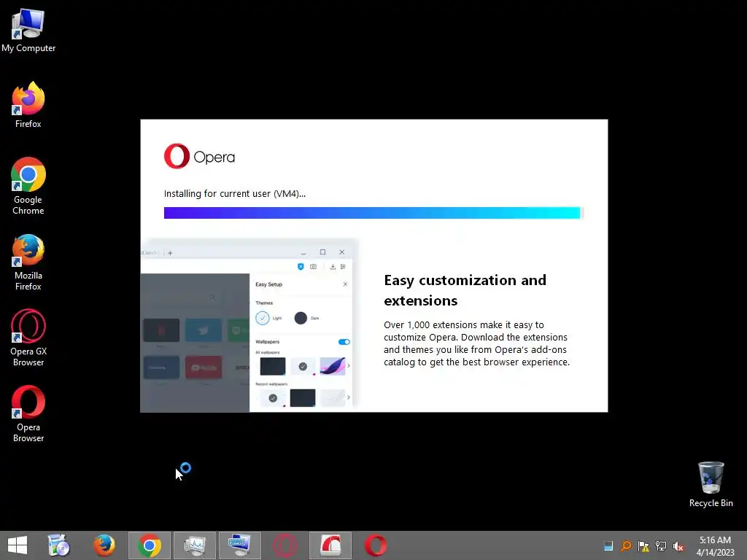Click the Easy Setup preview image in the installer
Image resolution: width=747 pixels, height=560 pixels.
(x=249, y=325)
